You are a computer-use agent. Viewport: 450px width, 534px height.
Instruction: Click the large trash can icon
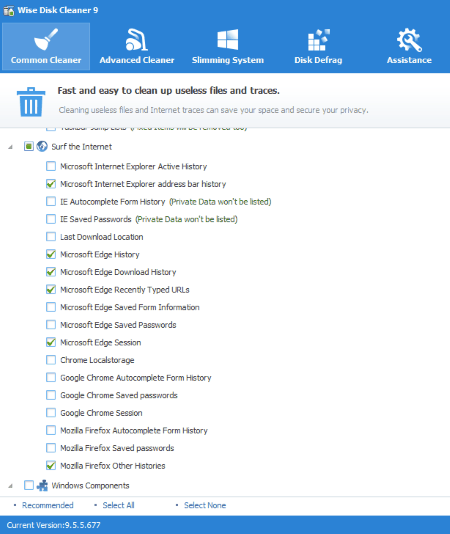tap(31, 102)
